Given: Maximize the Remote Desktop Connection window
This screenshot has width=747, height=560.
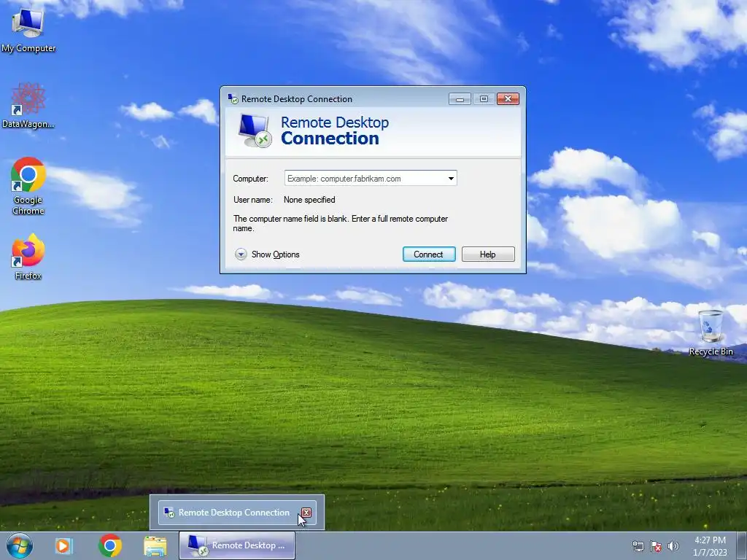Looking at the screenshot, I should (x=484, y=99).
